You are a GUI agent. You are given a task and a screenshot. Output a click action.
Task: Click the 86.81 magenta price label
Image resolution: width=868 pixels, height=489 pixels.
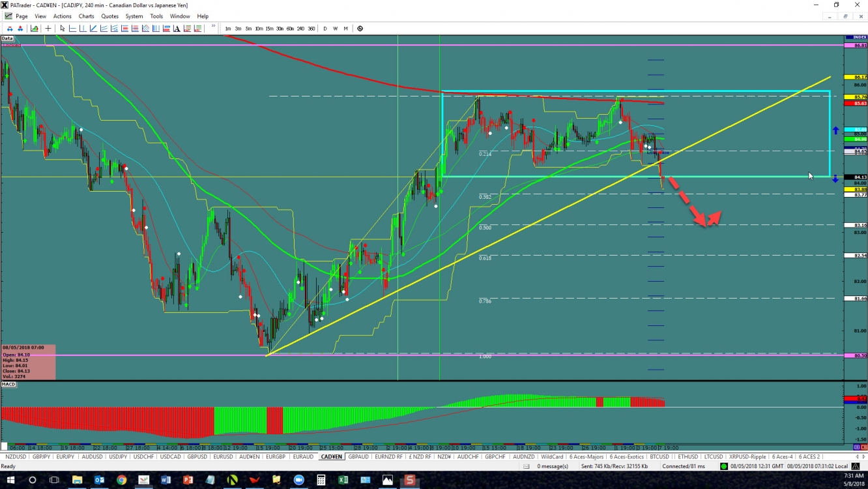(856, 46)
